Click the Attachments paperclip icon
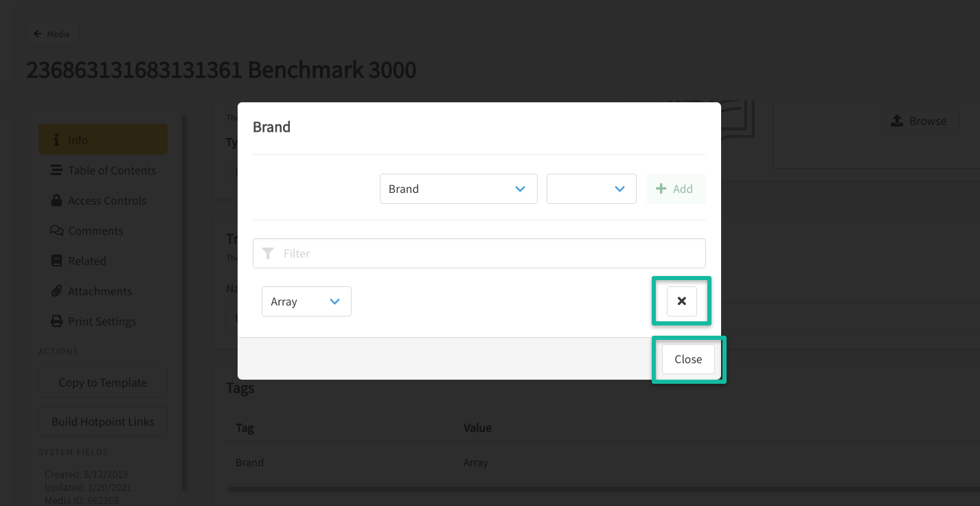The image size is (980, 506). 56,291
